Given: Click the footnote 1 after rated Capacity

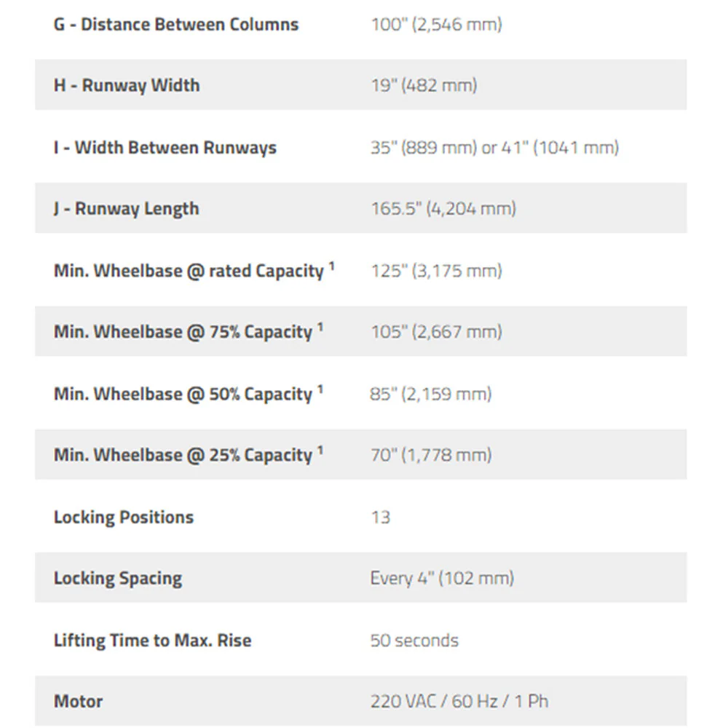Looking at the screenshot, I should click(331, 266).
